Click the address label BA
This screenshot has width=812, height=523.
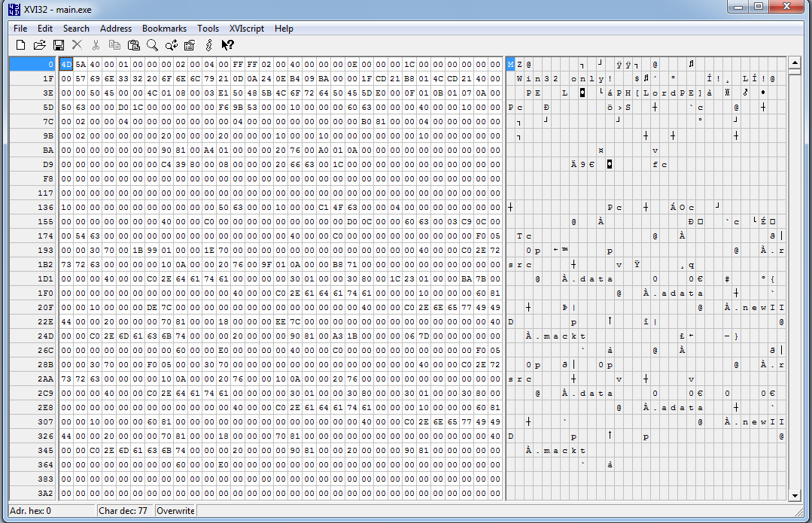(x=47, y=151)
